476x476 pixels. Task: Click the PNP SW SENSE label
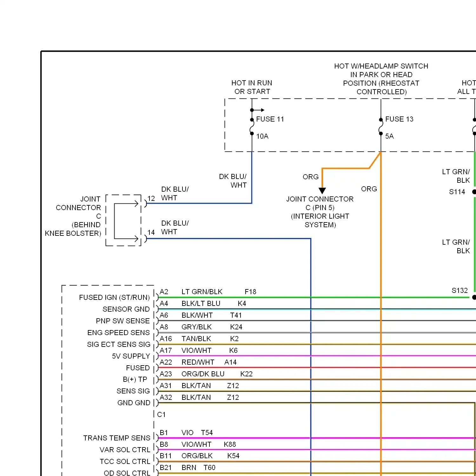tap(123, 321)
